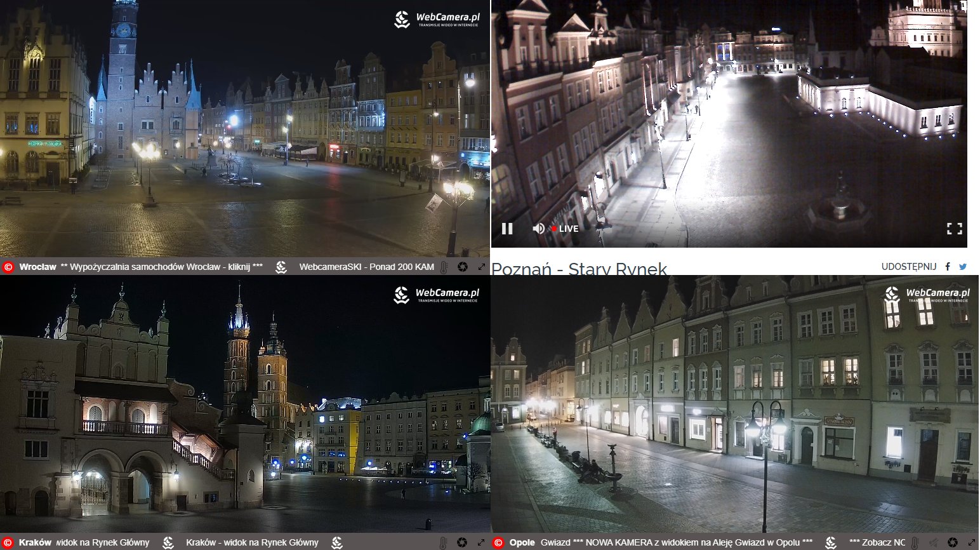Click the LIVE indicator on Poznań player
Image resolution: width=980 pixels, height=550 pixels.
(x=565, y=229)
